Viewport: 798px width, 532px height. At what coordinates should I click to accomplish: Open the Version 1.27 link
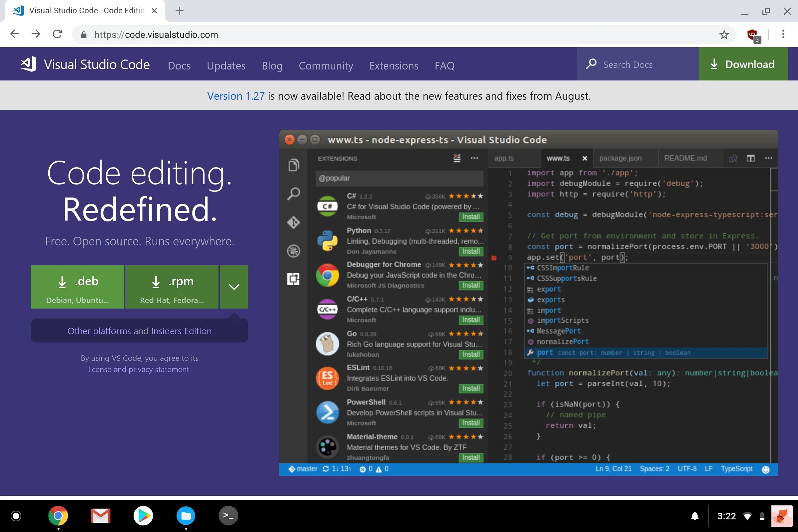tap(235, 96)
